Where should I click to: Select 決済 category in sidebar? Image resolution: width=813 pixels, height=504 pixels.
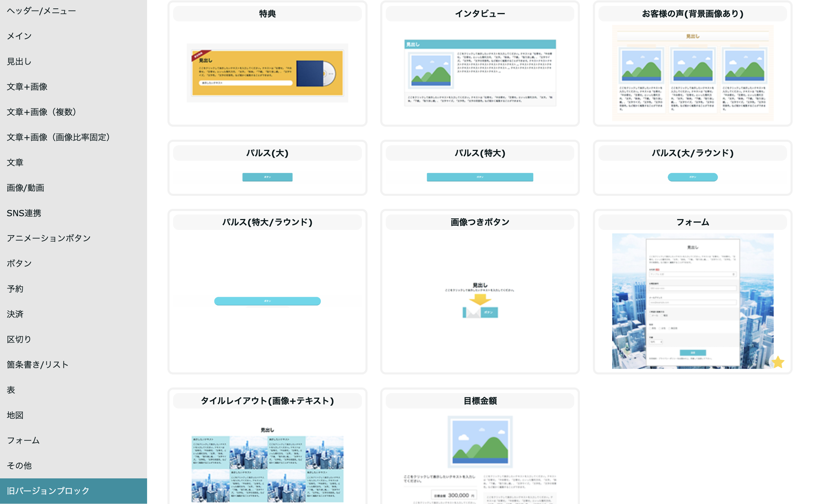tap(15, 314)
